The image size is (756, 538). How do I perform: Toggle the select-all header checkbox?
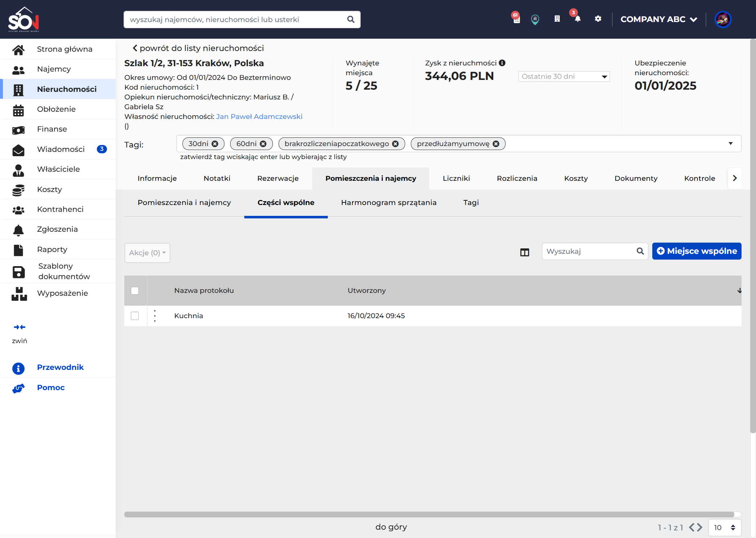click(135, 291)
